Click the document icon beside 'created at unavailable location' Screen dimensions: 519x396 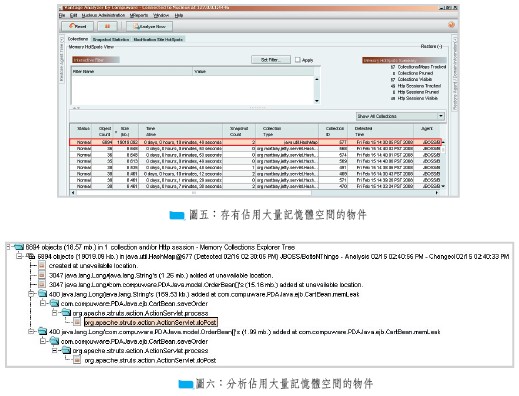click(x=42, y=265)
